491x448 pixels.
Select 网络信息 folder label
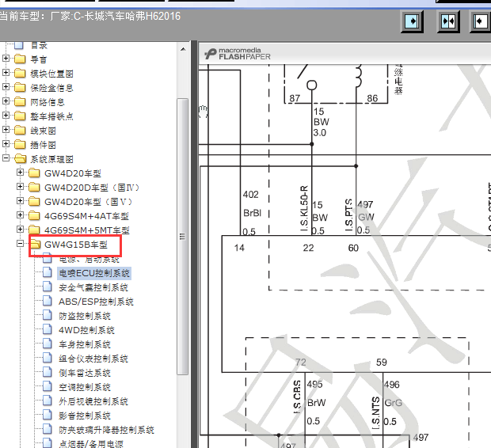(x=48, y=102)
